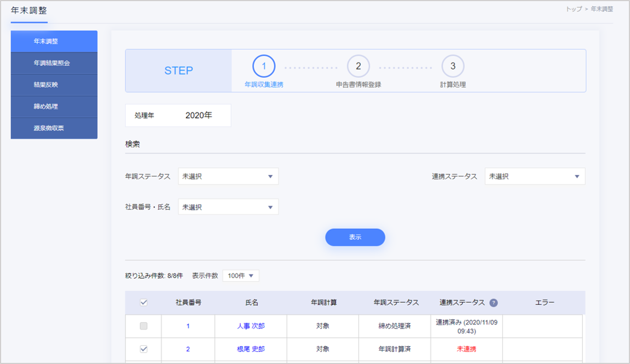Screen dimensions: 630x364
Task: Check the box for employee 人事 次郎
Action: pyautogui.click(x=143, y=326)
